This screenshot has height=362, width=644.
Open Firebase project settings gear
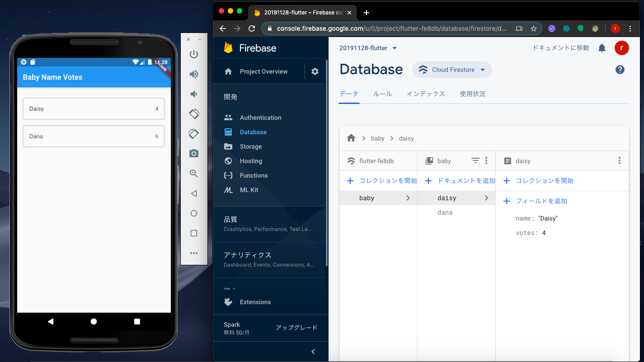(315, 71)
